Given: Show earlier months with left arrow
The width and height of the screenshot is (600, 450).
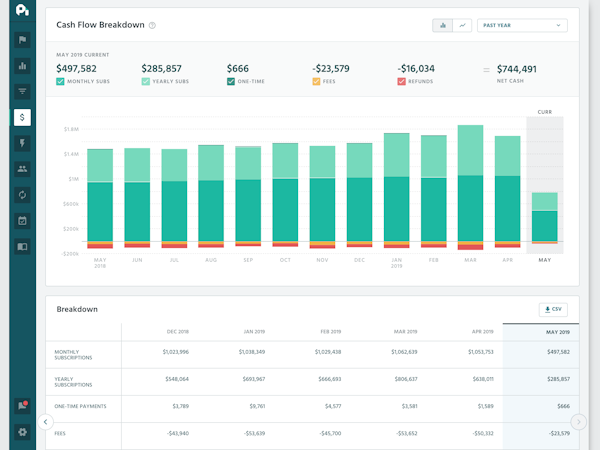Looking at the screenshot, I should (46, 422).
